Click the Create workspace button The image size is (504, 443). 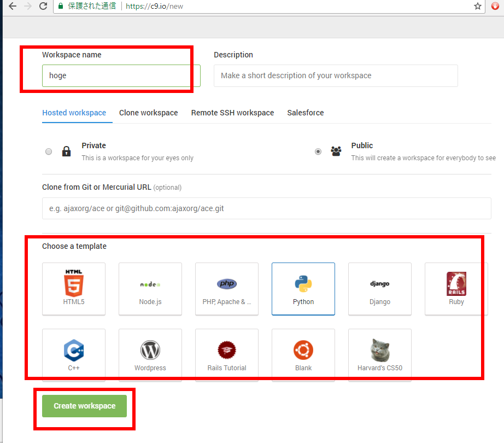tap(85, 406)
